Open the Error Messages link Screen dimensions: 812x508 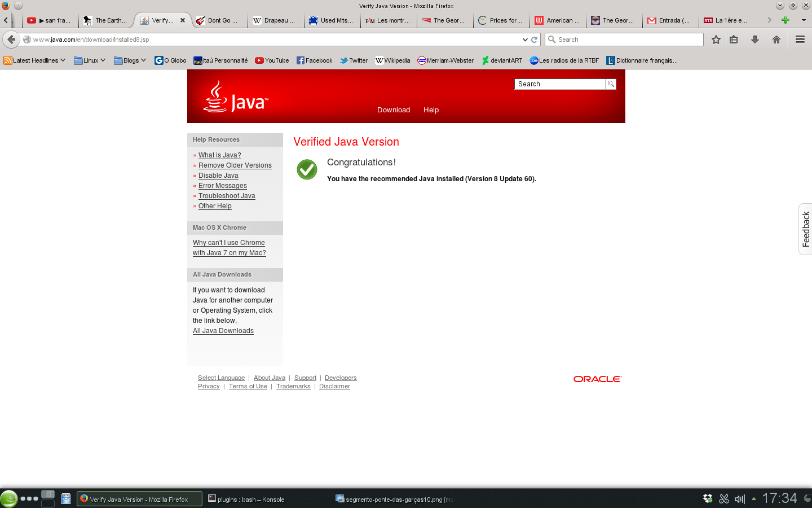point(222,186)
